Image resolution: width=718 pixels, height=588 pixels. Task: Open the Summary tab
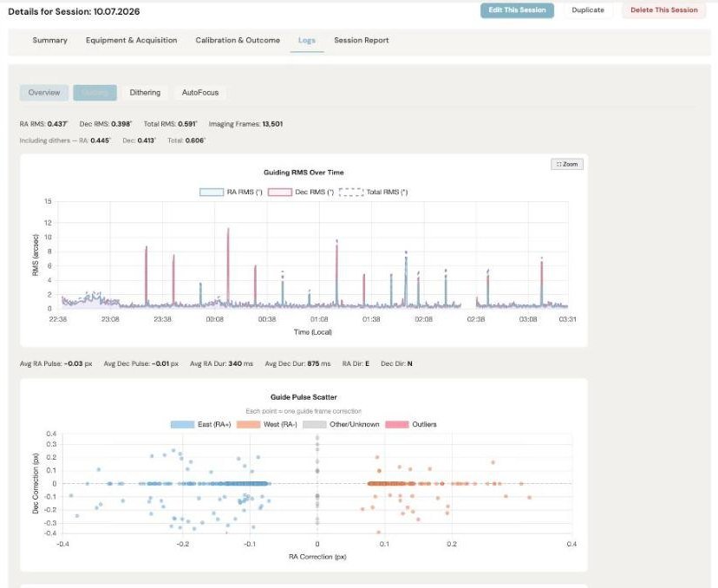click(x=50, y=40)
